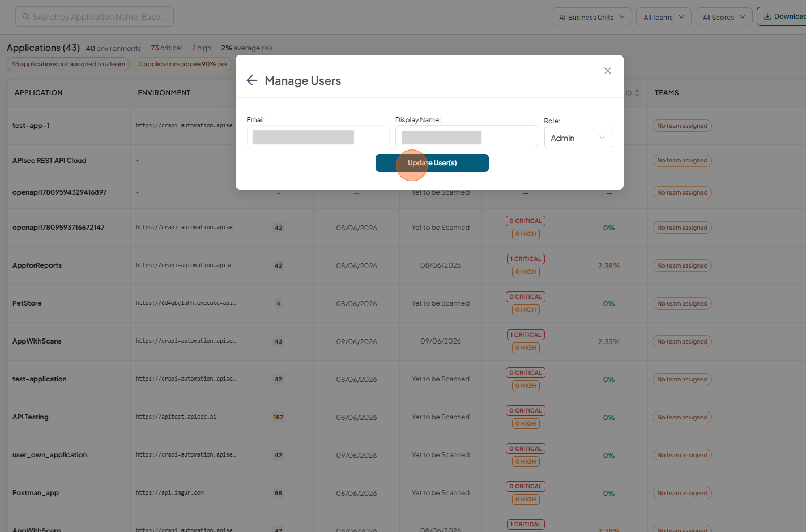Click the 0 HIGH badge for PetStore
The height and width of the screenshot is (532, 806).
click(526, 310)
